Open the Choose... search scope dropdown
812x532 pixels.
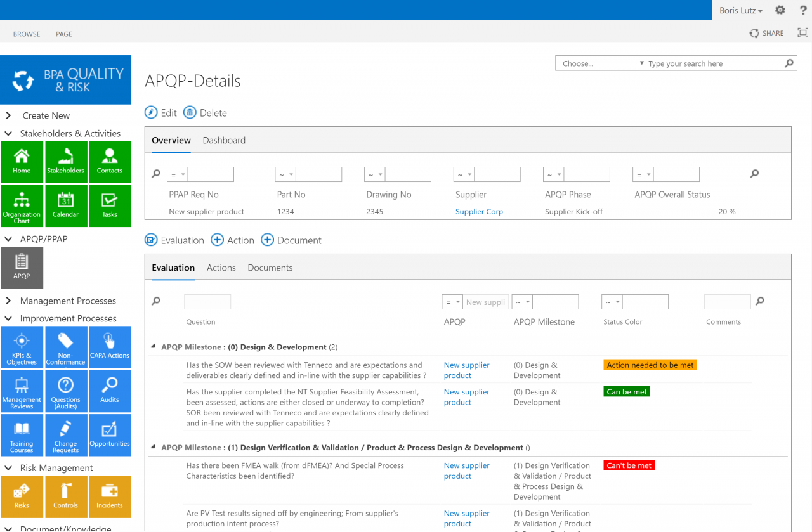(x=600, y=63)
